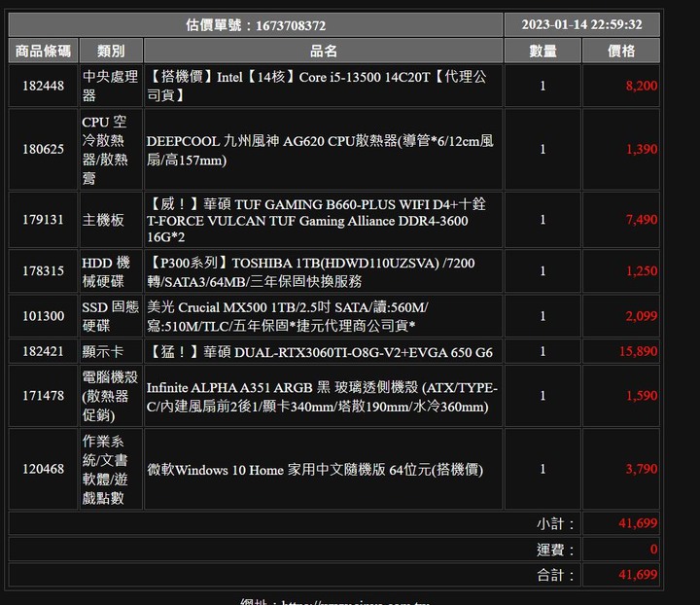Select barcode 179131
Screen dimensions: 700x605
44,220
